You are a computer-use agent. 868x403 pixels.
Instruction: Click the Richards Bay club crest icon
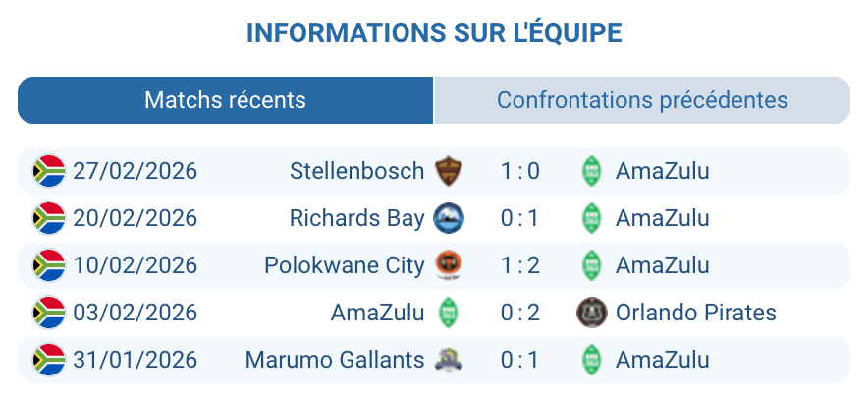pyautogui.click(x=449, y=218)
